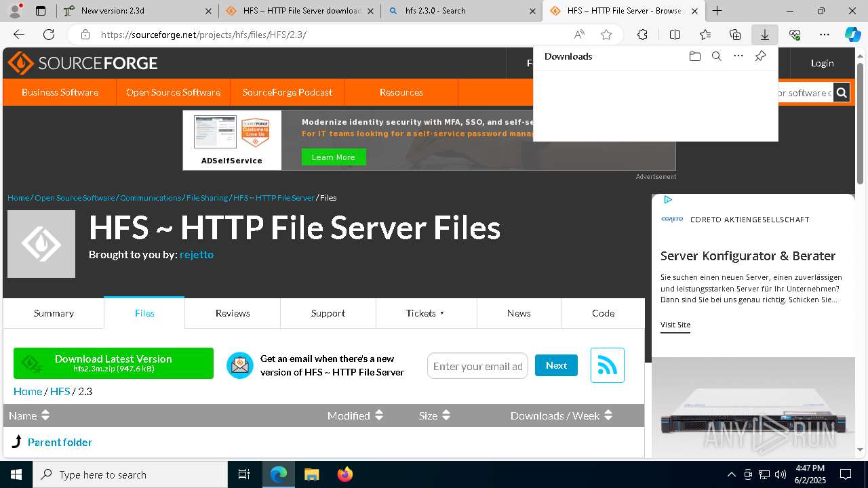Screen dimensions: 868x488
Task: Open Windows Start menu
Action: click(16, 474)
